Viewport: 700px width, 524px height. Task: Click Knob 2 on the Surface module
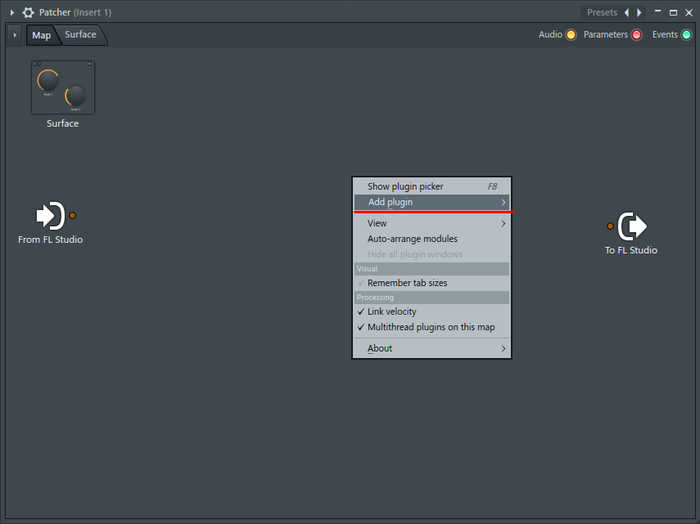pyautogui.click(x=76, y=96)
